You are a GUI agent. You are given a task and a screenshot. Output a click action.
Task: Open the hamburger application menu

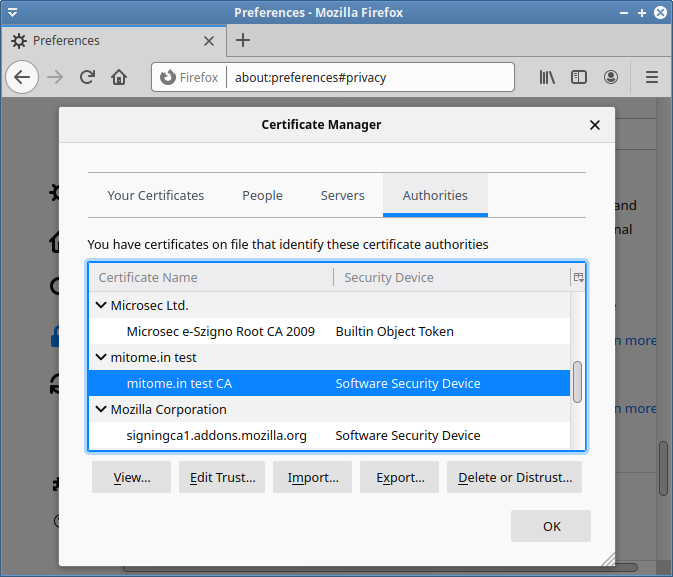click(x=652, y=77)
